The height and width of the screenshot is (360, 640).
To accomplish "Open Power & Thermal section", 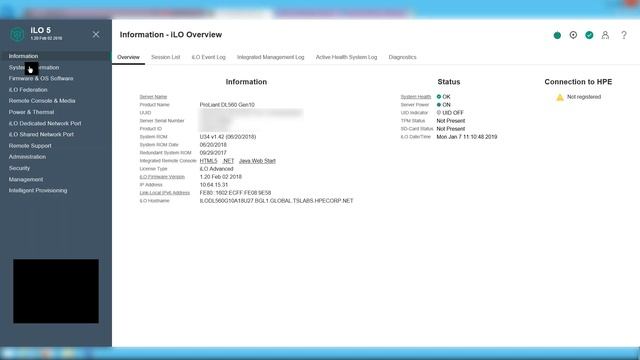I will 31,112.
